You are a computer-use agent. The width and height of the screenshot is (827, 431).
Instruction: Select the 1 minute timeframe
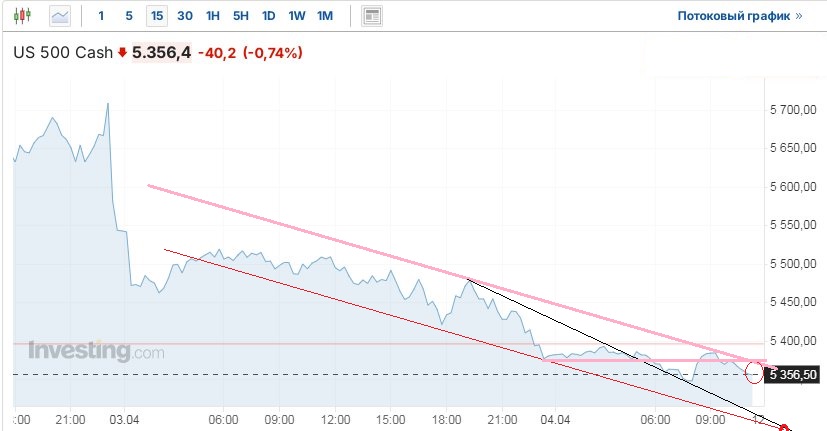pyautogui.click(x=101, y=16)
